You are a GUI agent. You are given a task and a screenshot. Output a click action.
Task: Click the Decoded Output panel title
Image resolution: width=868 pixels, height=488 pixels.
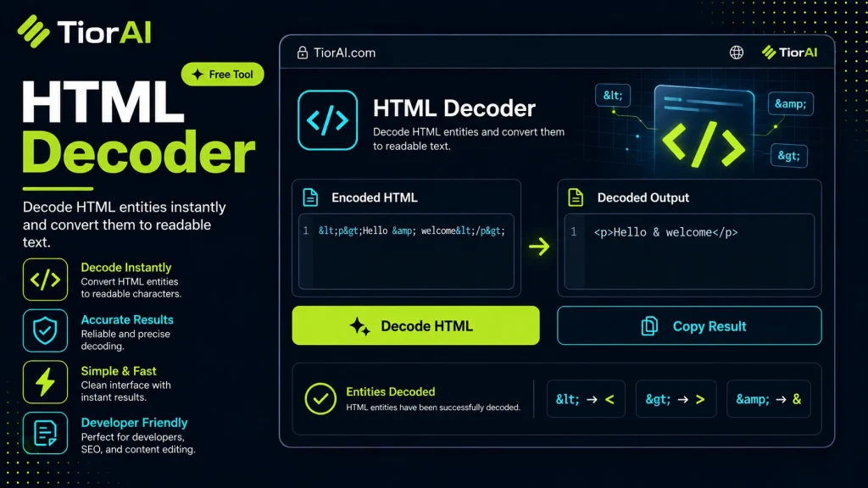(643, 197)
